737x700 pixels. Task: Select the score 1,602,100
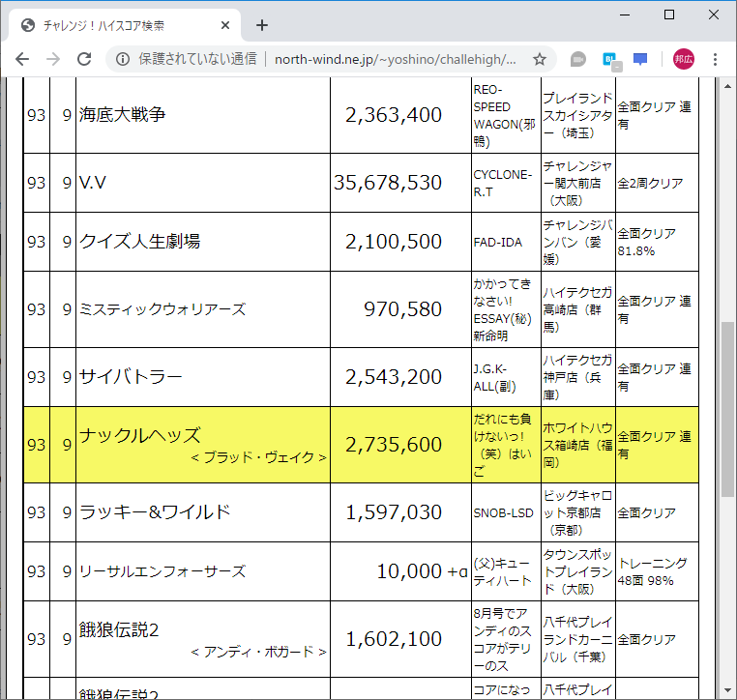tap(394, 639)
